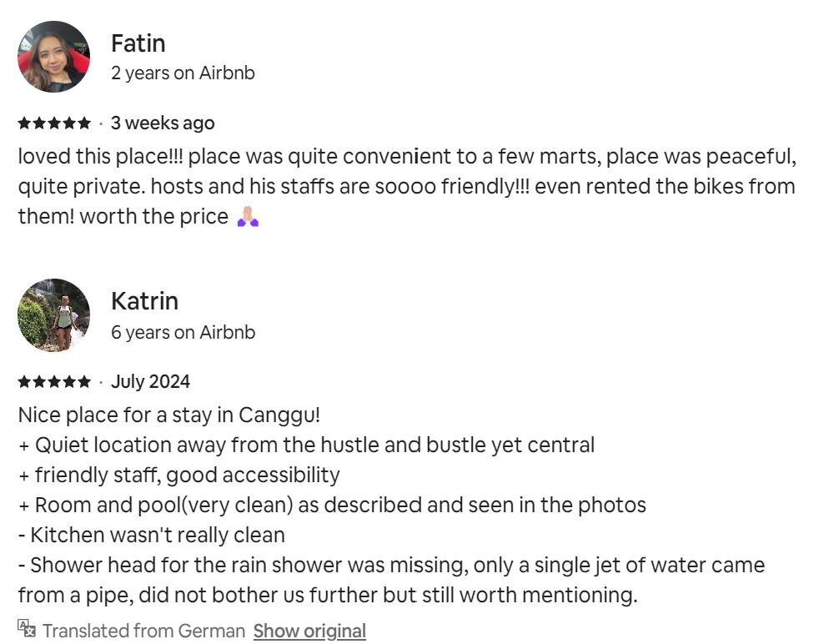Click the five-star rating on Katrin's review
829x644 pixels.
point(54,382)
